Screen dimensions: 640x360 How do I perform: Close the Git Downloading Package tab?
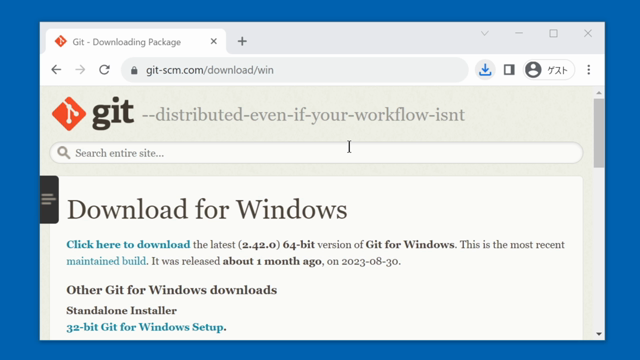pos(213,41)
